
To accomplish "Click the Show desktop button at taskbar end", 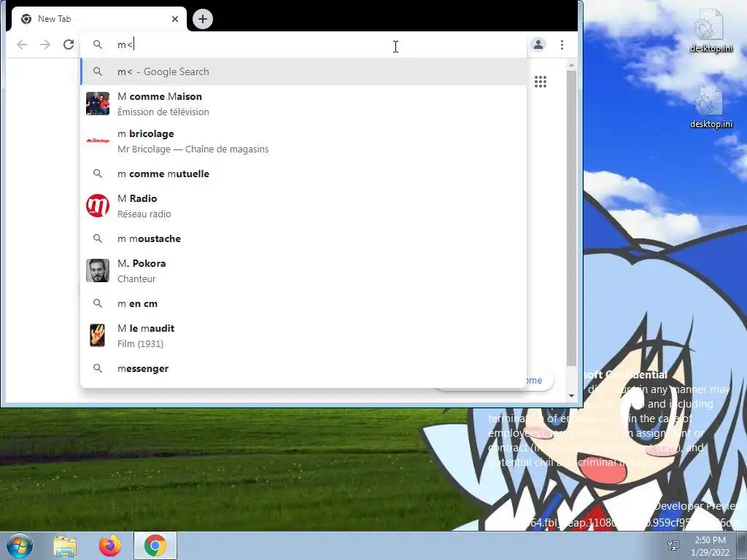I will (x=742, y=545).
